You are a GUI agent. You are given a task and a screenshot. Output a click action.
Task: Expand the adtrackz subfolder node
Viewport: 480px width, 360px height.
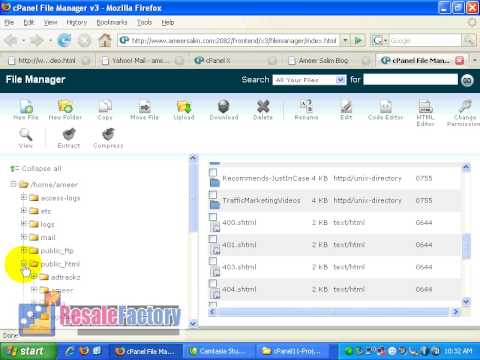pyautogui.click(x=34, y=276)
